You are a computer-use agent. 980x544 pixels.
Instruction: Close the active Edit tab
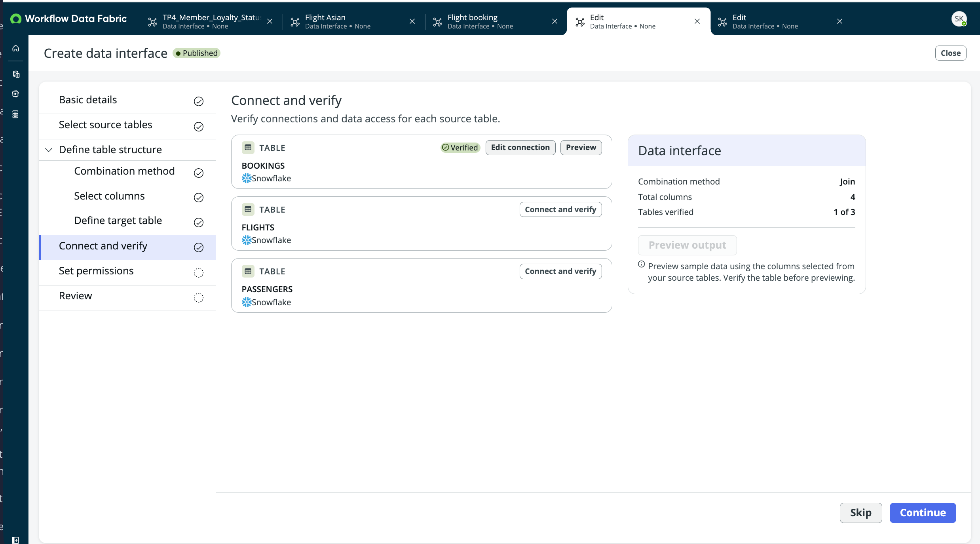[x=697, y=21]
